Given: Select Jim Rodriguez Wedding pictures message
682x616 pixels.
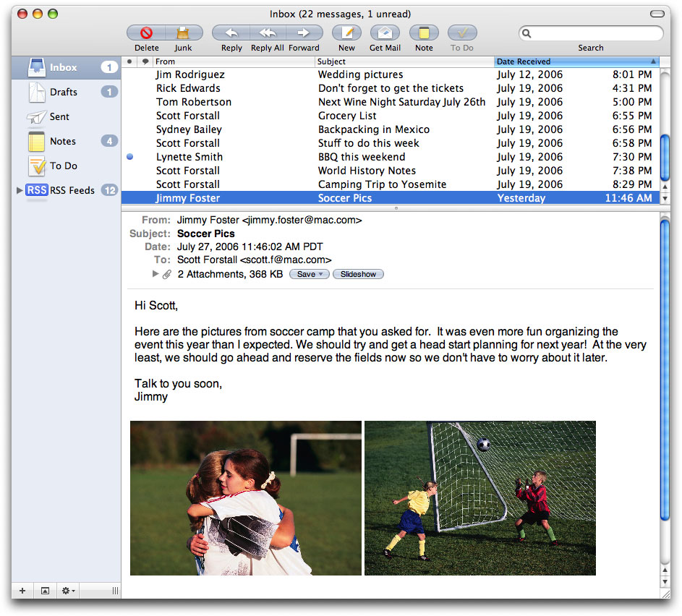Looking at the screenshot, I should click(391, 74).
